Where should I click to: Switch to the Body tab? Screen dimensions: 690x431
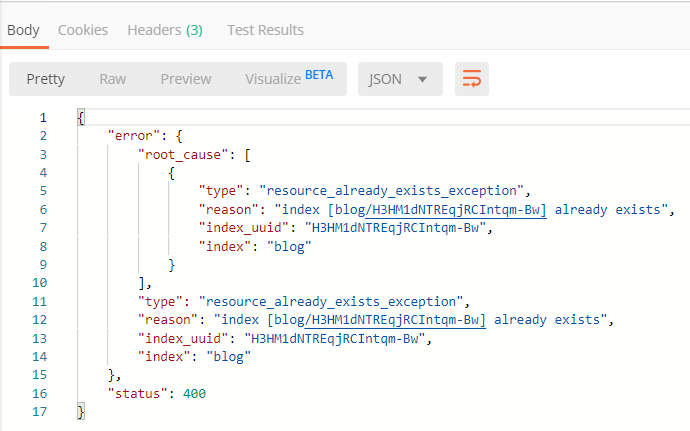(23, 30)
